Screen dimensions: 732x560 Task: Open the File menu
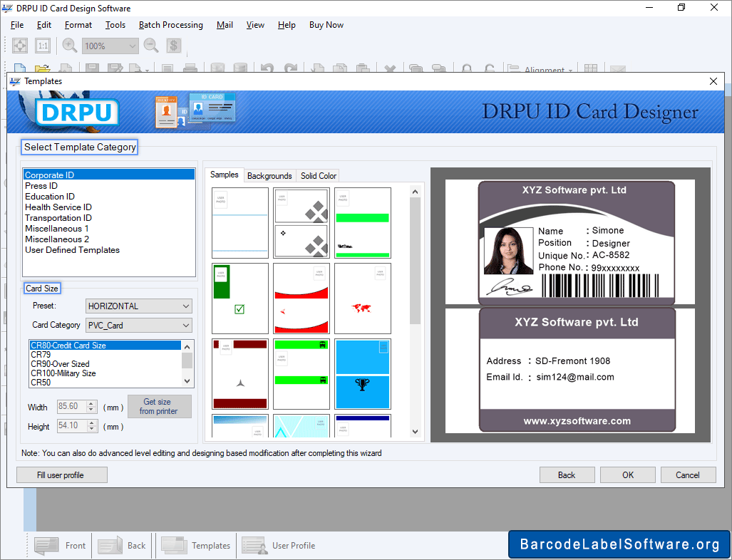pyautogui.click(x=17, y=25)
